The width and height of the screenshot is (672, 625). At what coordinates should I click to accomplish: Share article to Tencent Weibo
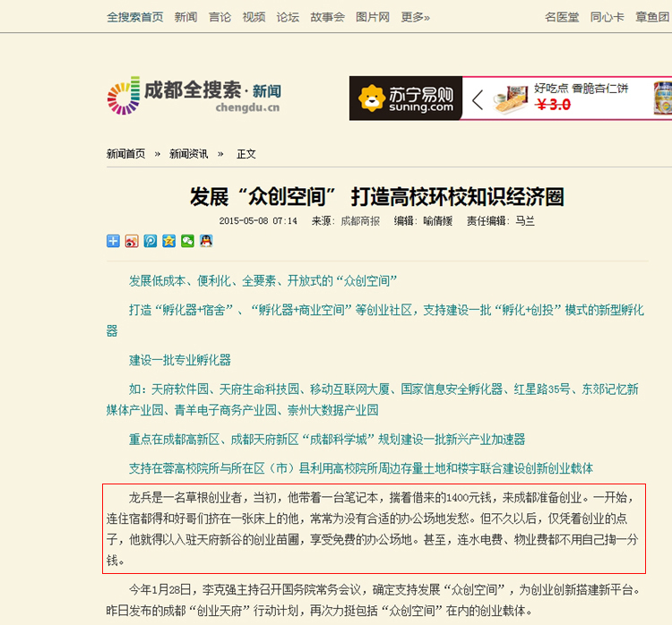(x=151, y=241)
